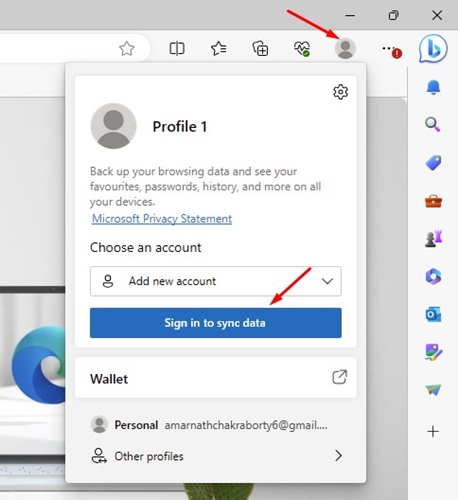The image size is (458, 500).
Task: Open profile settings gear icon
Action: click(340, 92)
